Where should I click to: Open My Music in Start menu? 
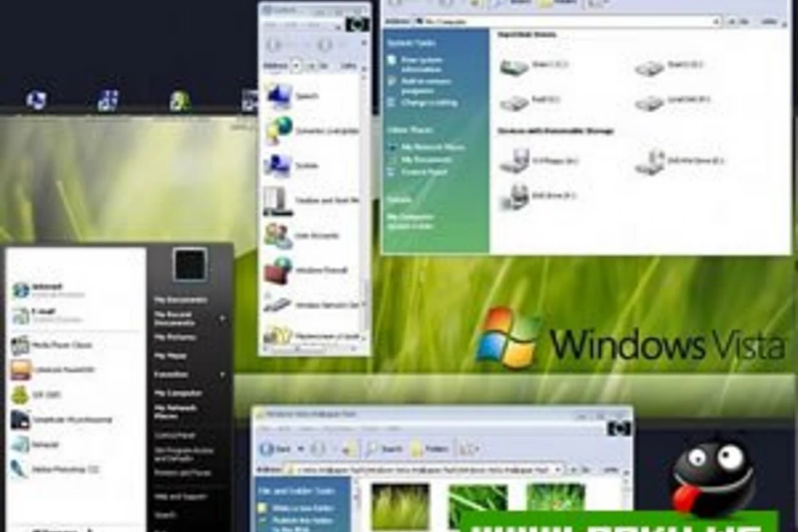(170, 356)
